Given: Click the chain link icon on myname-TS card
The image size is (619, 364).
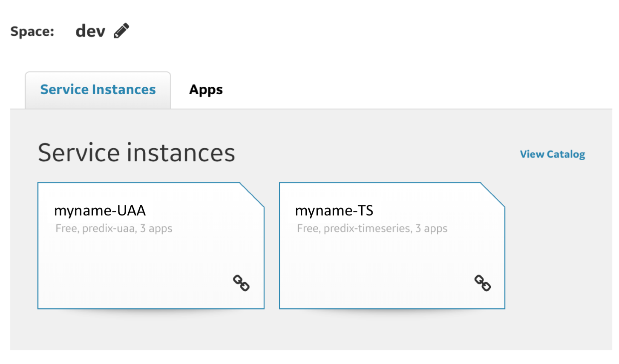Looking at the screenshot, I should 483,283.
